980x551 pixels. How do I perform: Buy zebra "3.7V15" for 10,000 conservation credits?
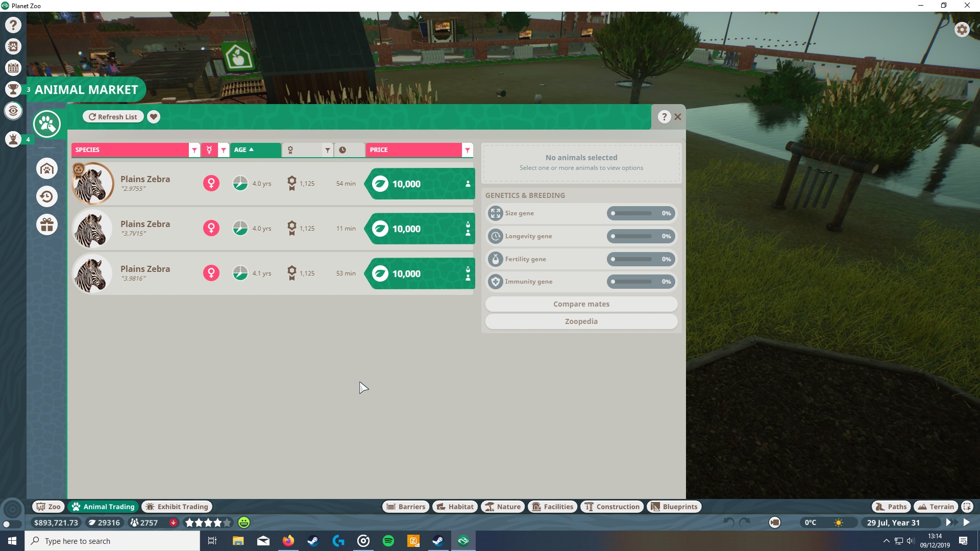pos(420,229)
